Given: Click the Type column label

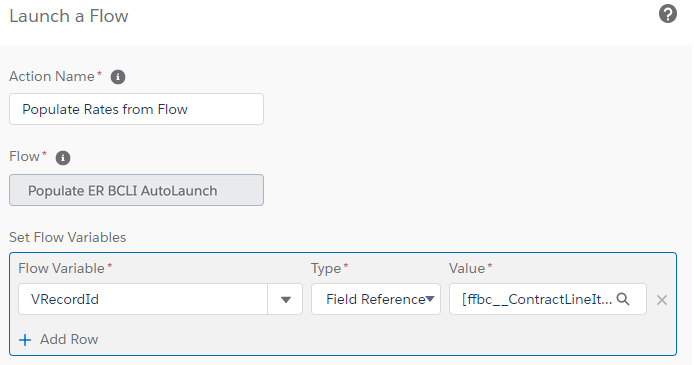Looking at the screenshot, I should [326, 269].
